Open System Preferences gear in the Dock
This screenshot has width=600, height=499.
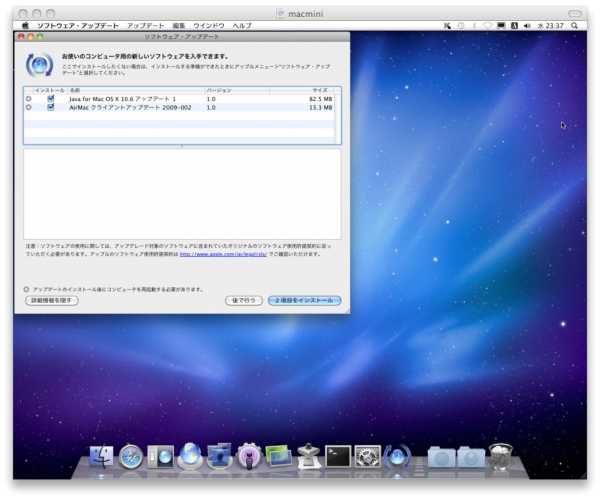tap(367, 456)
